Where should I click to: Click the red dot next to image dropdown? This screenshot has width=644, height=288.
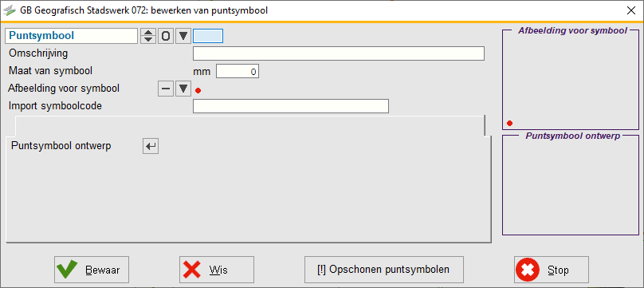198,91
